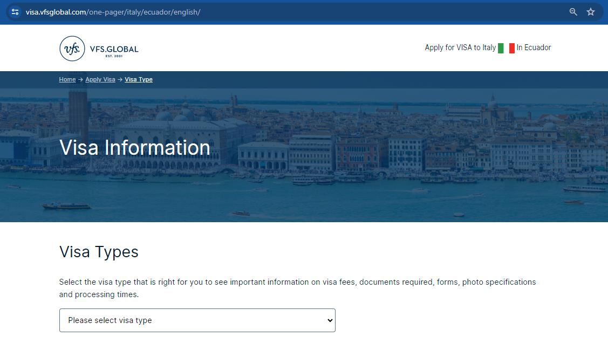The width and height of the screenshot is (608, 364).
Task: Select the Visa Type breadcrumb link
Action: [139, 79]
